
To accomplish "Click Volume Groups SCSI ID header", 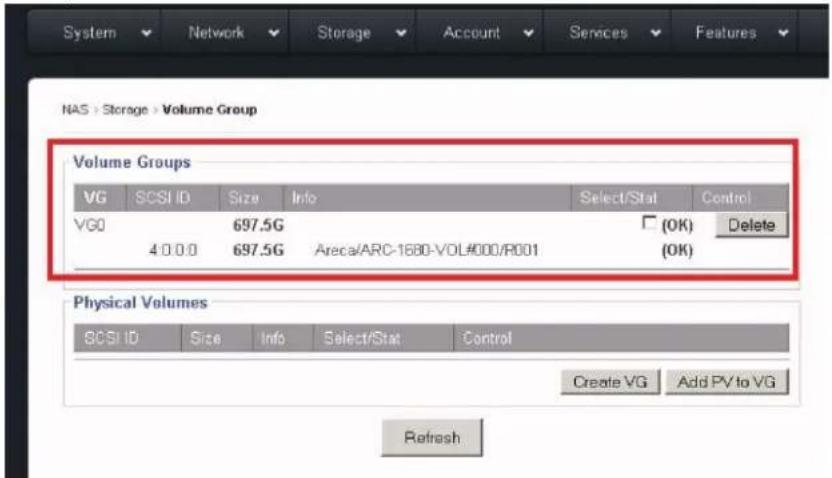I will [x=173, y=198].
